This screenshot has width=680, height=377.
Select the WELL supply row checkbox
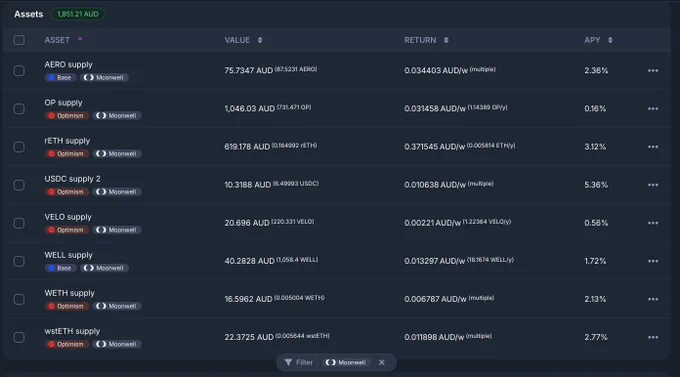pos(19,261)
